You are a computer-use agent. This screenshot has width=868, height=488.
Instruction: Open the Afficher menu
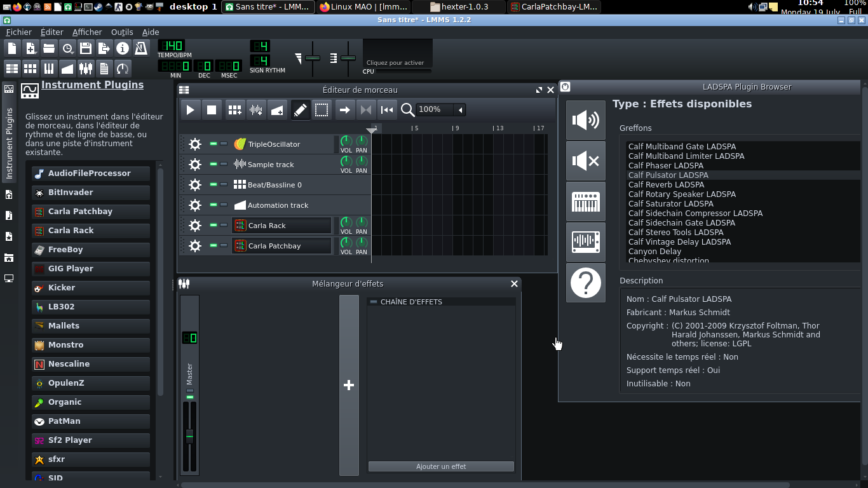[87, 32]
